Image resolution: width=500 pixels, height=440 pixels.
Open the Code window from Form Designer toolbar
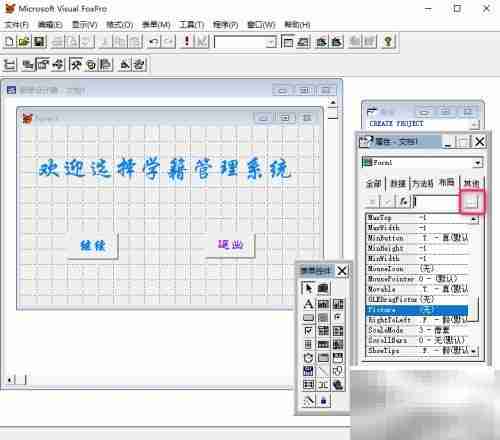(x=58, y=65)
